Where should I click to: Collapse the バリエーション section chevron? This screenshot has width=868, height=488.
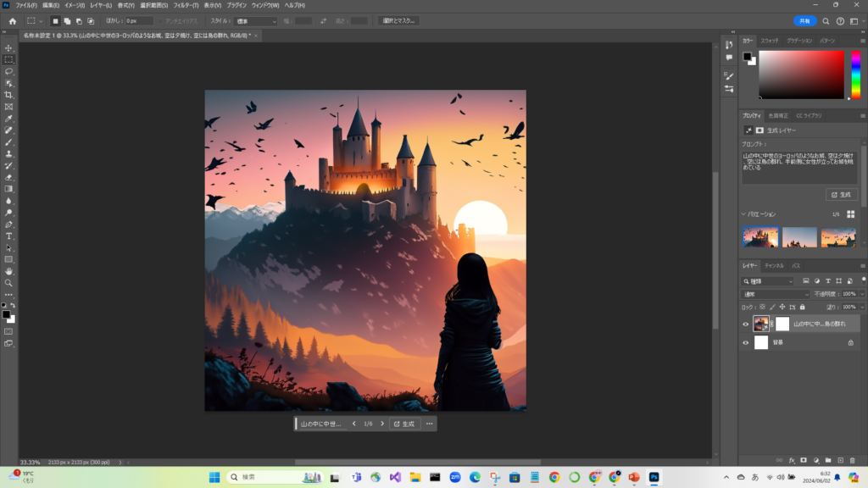[744, 214]
